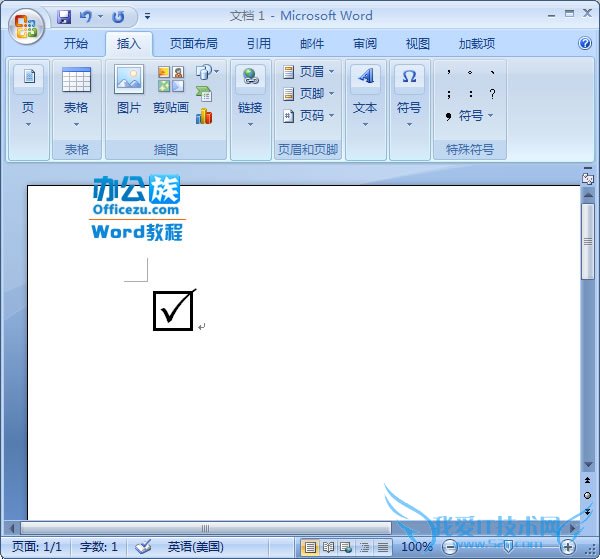Insert the question mark special symbol
This screenshot has height=559, width=600.
[492, 94]
